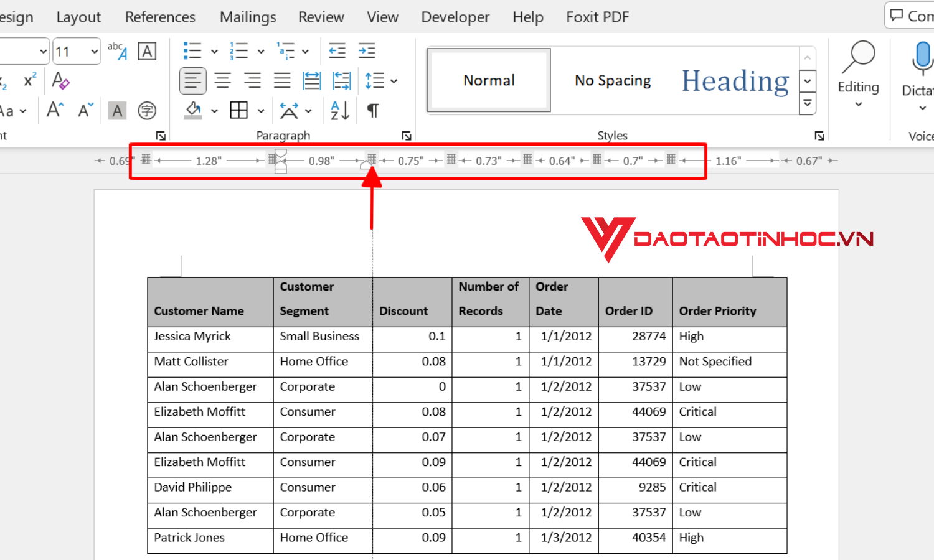Toggle superscript formatting
The width and height of the screenshot is (934, 560).
(30, 81)
